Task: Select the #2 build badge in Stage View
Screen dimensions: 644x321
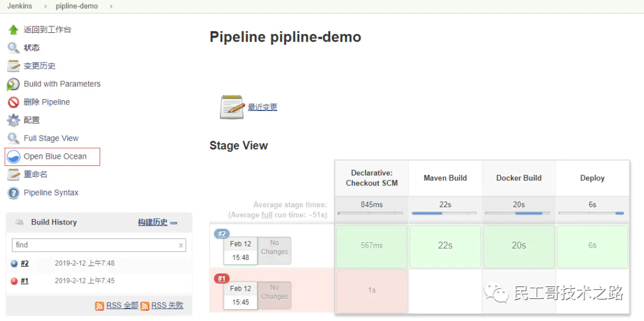Action: [221, 234]
